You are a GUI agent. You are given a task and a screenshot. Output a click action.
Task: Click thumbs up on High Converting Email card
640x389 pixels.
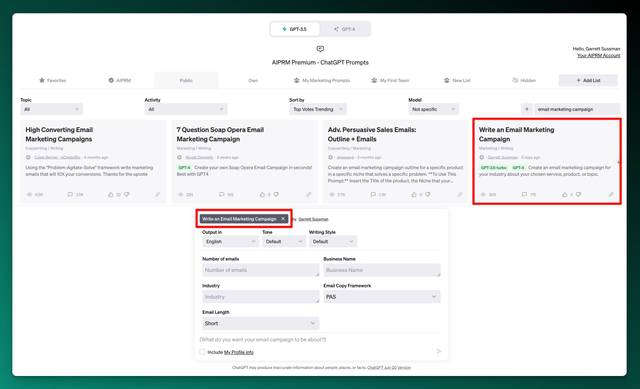pos(111,195)
